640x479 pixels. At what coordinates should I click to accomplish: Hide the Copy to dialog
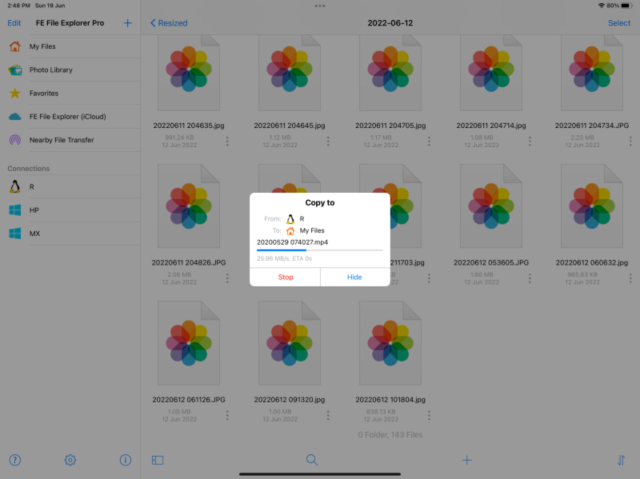coord(354,277)
